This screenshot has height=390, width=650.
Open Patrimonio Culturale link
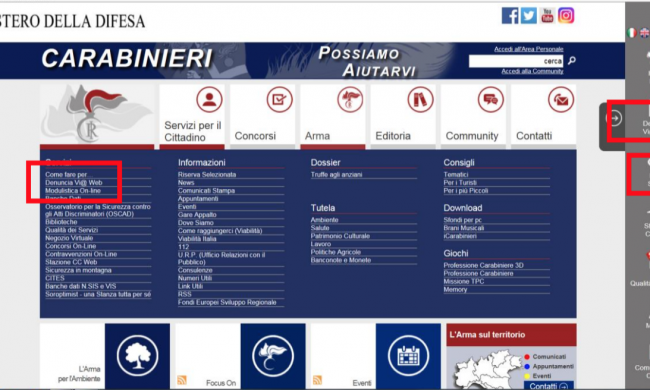340,236
